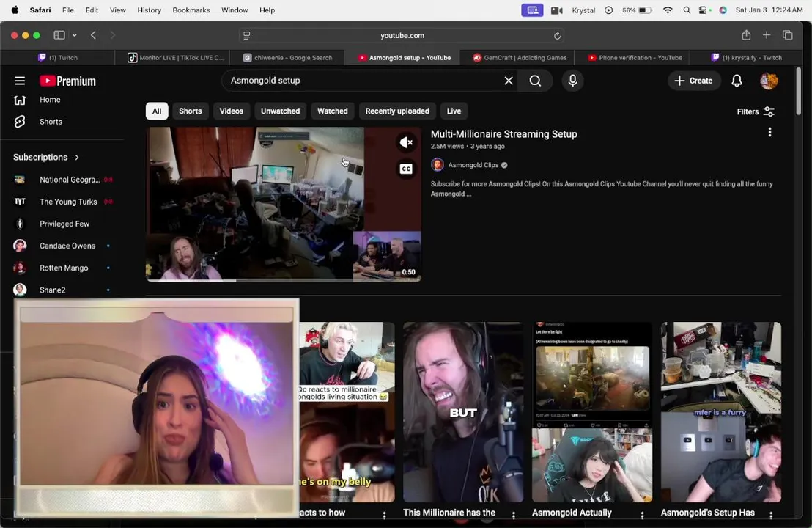Select the Unwatched filter chip
Image resolution: width=812 pixels, height=528 pixels.
280,111
